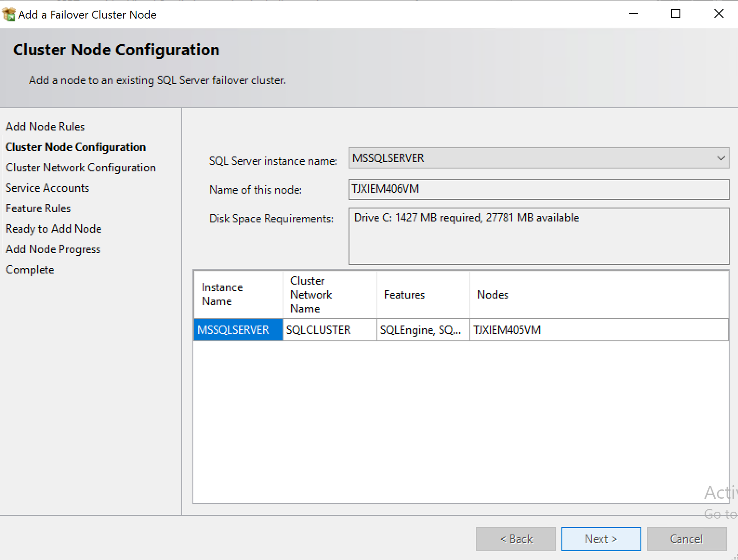Click the TJXIEM405VM nodes cell
The image size is (738, 560).
pyautogui.click(x=599, y=330)
